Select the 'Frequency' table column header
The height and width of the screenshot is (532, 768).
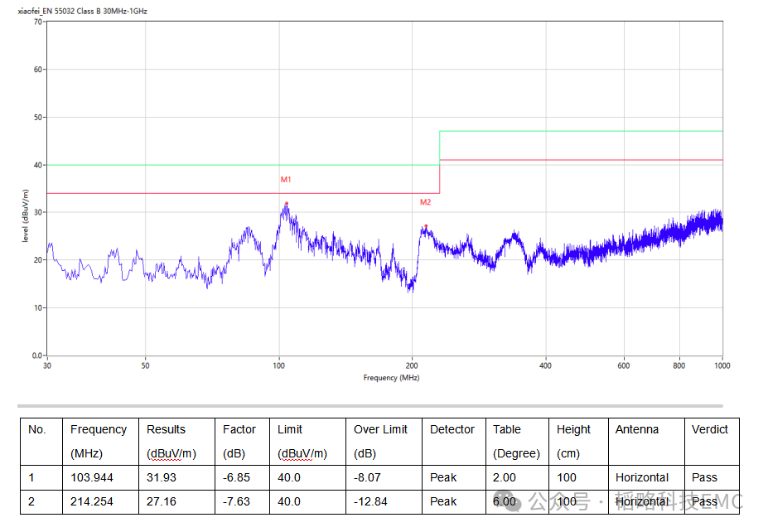pos(99,429)
